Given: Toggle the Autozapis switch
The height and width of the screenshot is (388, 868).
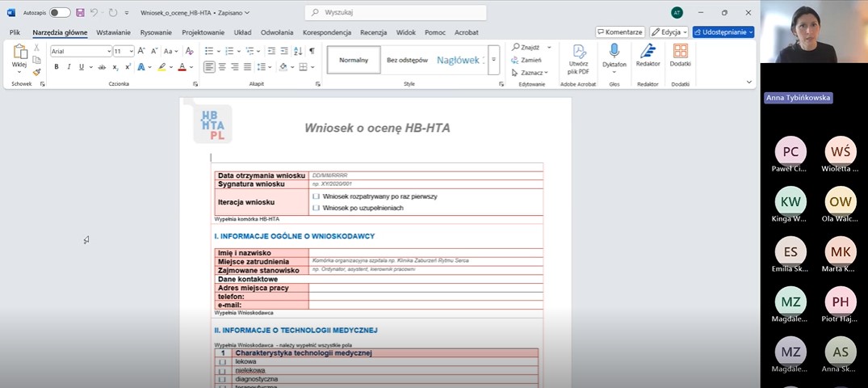Looking at the screenshot, I should [x=60, y=12].
